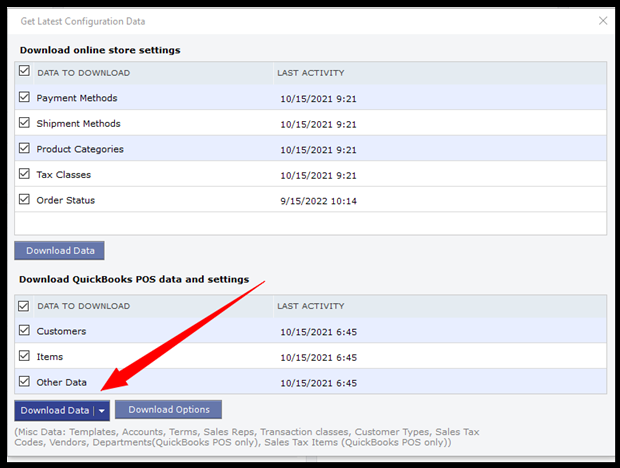Select the Shipment Methods row label

pos(78,124)
